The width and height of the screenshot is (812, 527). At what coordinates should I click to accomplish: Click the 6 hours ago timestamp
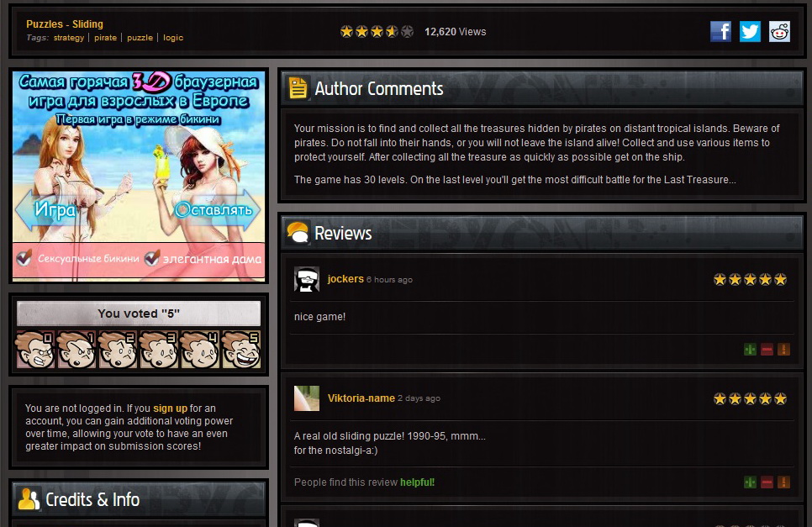(389, 280)
